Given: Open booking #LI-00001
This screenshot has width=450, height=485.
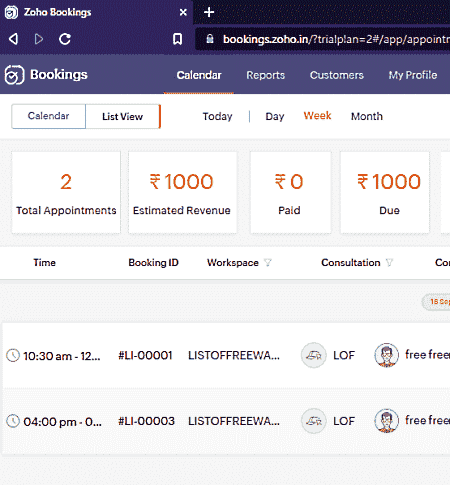Looking at the screenshot, I should tap(145, 355).
